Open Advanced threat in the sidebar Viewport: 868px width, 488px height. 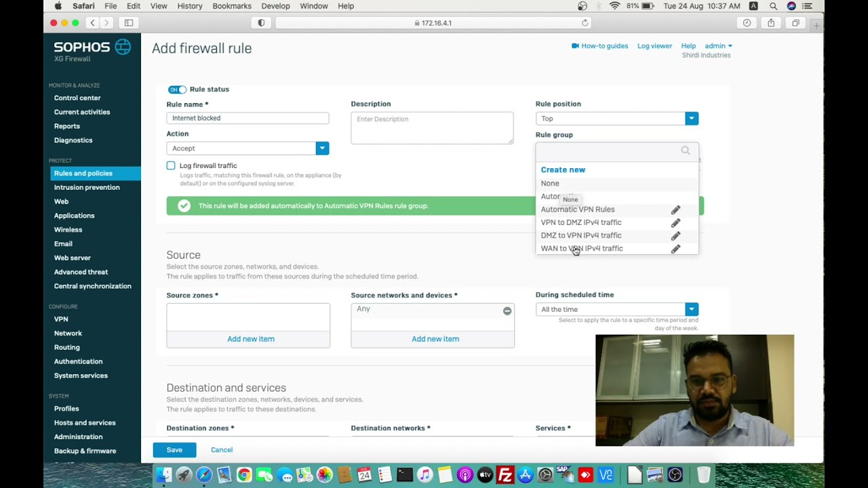[81, 272]
